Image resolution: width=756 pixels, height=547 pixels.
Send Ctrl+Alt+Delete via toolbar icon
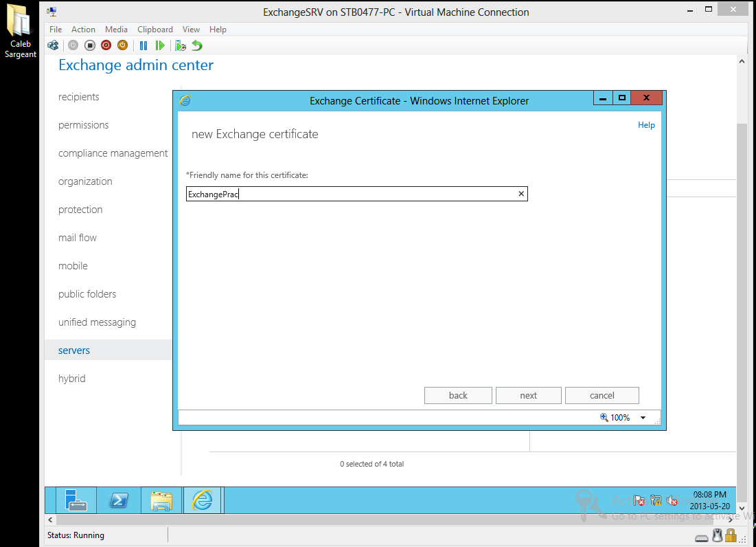click(53, 45)
